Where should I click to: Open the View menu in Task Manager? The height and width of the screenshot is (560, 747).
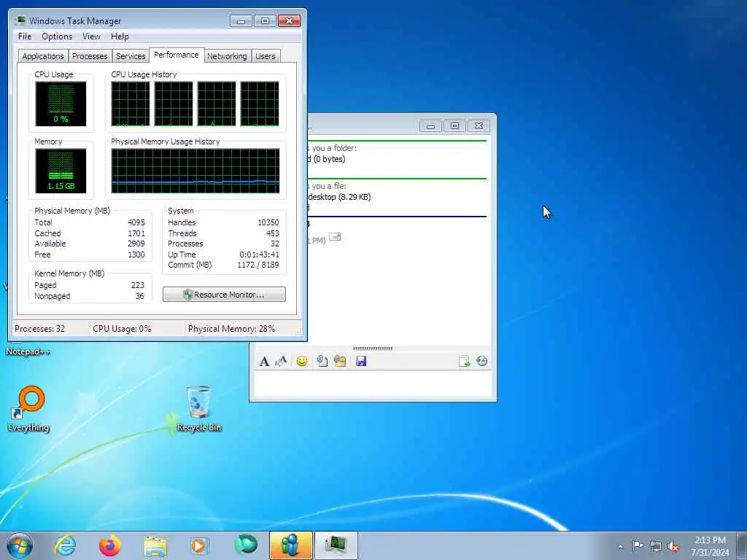pyautogui.click(x=91, y=36)
